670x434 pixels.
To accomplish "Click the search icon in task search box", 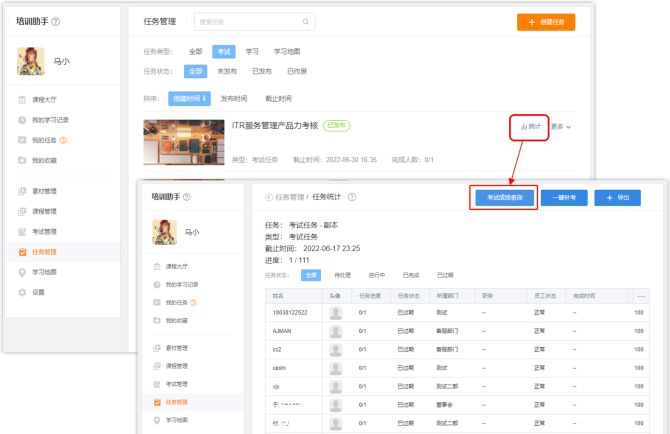I will pos(305,21).
